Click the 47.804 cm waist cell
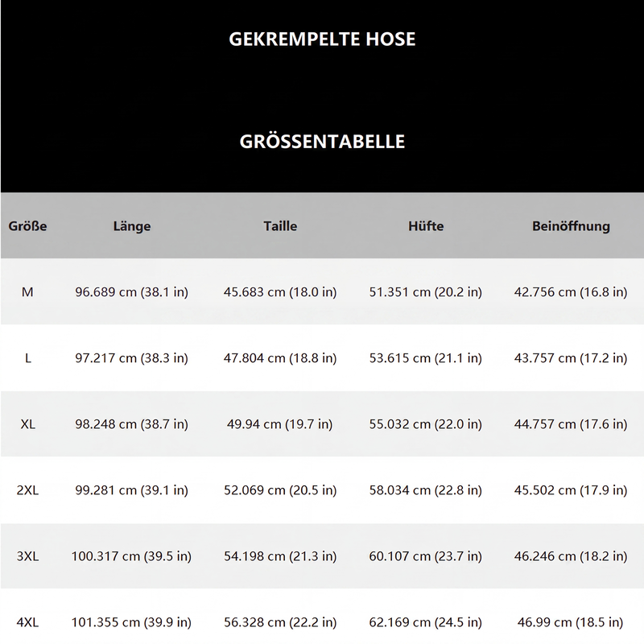Image resolution: width=644 pixels, height=644 pixels. tap(280, 358)
